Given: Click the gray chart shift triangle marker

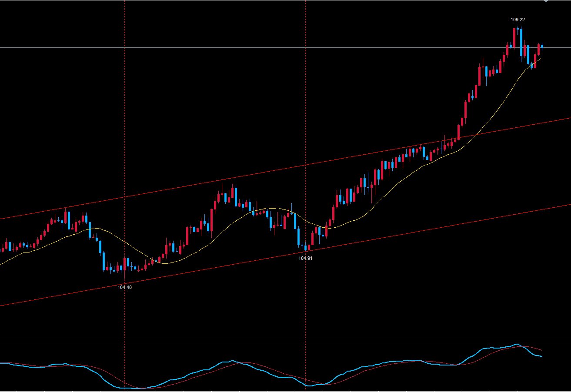Looking at the screenshot, I should pos(546,1).
